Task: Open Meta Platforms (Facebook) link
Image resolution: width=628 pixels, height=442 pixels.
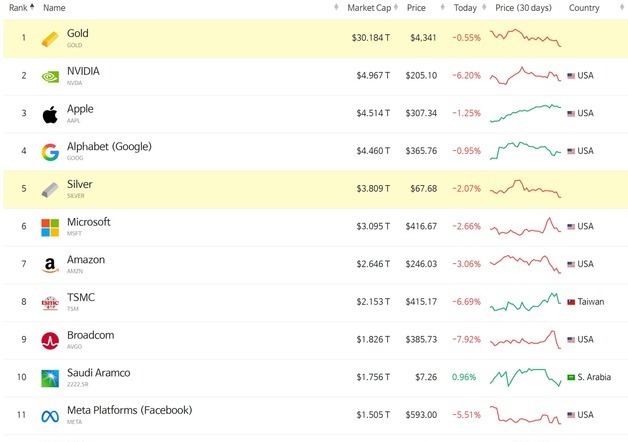Action: click(130, 410)
